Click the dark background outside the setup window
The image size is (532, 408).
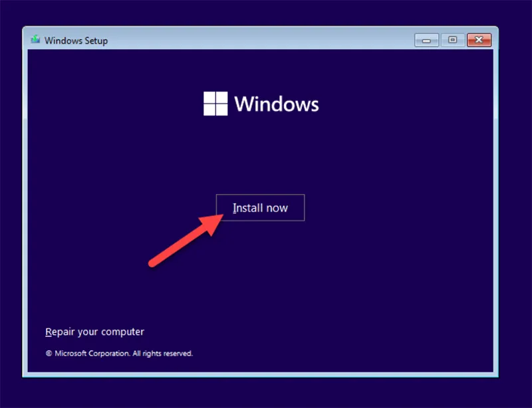266,393
